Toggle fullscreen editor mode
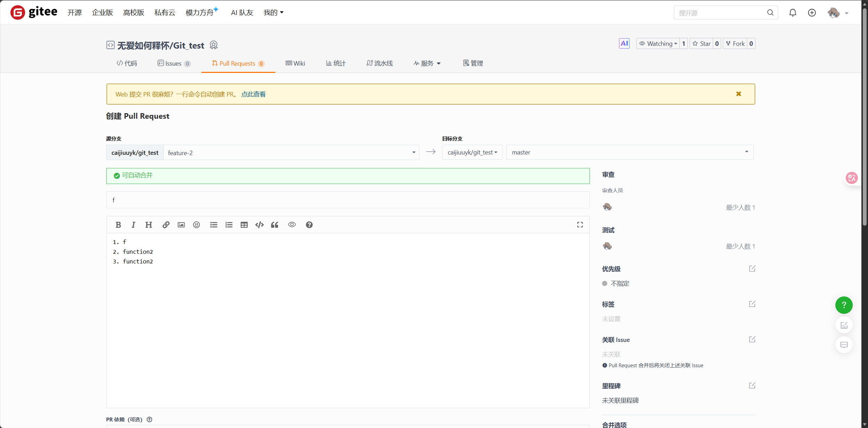Screen dimensions: 868x428 click(x=580, y=225)
